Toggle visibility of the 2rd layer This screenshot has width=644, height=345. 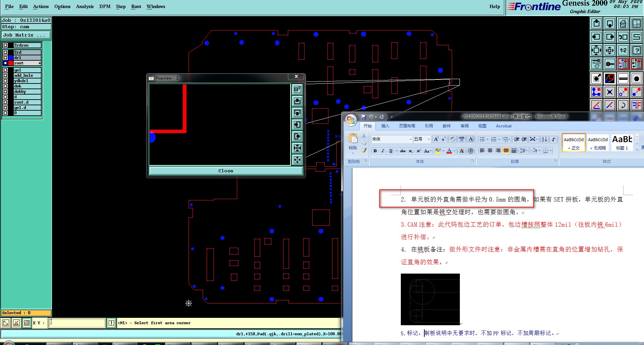point(5,52)
